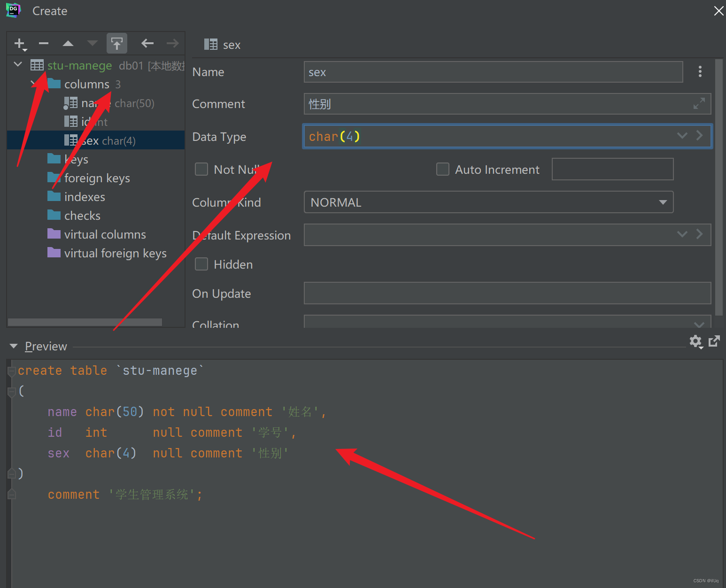
Task: Select the foreign keys folder
Action: coord(97,178)
